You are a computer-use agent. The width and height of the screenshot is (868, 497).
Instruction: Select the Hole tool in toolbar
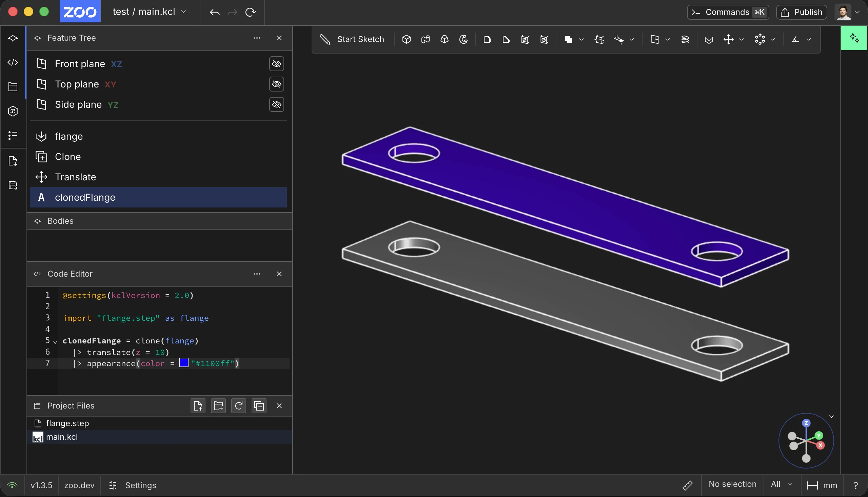tap(545, 39)
